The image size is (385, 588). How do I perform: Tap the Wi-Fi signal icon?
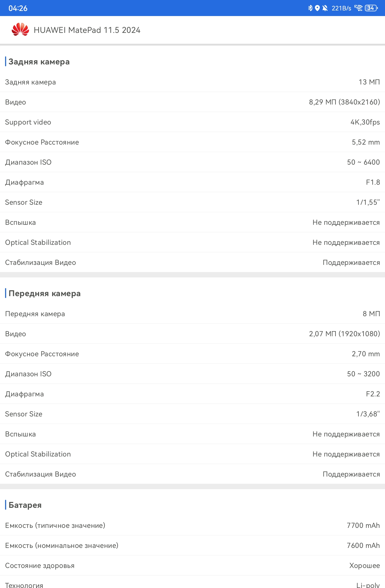[358, 8]
